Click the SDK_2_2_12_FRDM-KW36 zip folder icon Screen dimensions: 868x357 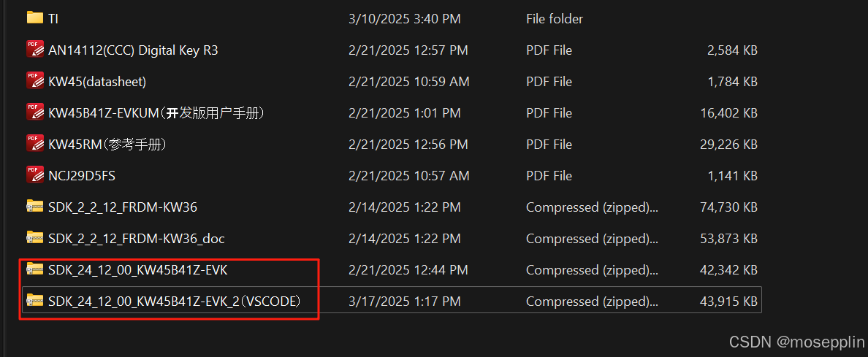click(x=35, y=207)
